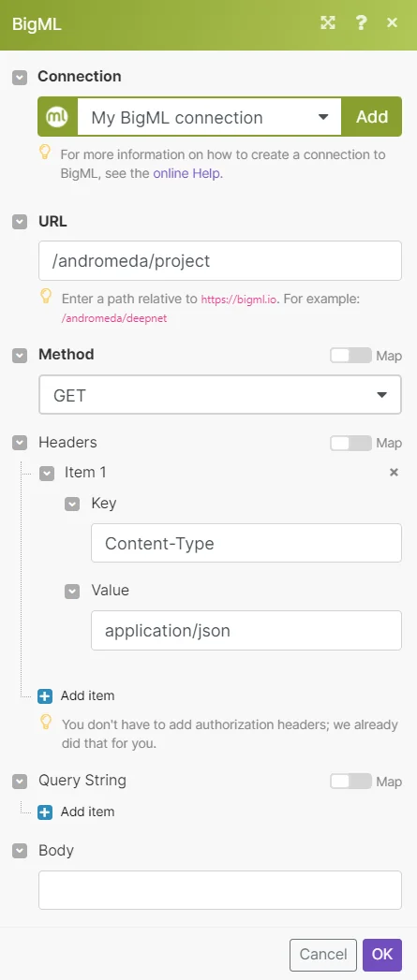Open the help question mark icon
Screen dimensions: 417x980
pyautogui.click(x=361, y=23)
